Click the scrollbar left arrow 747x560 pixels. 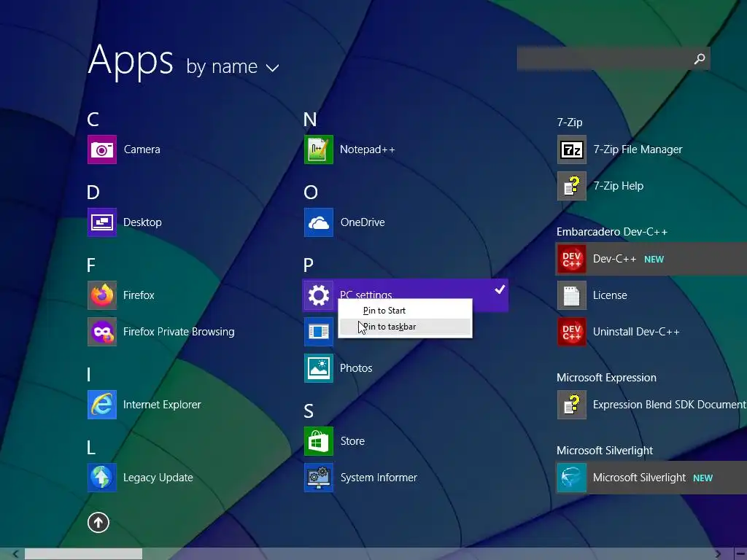click(15, 554)
